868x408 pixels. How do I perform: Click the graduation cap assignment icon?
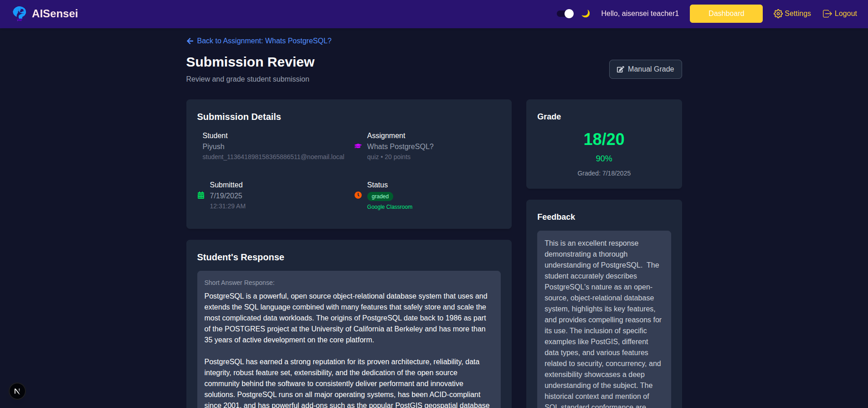tap(358, 146)
